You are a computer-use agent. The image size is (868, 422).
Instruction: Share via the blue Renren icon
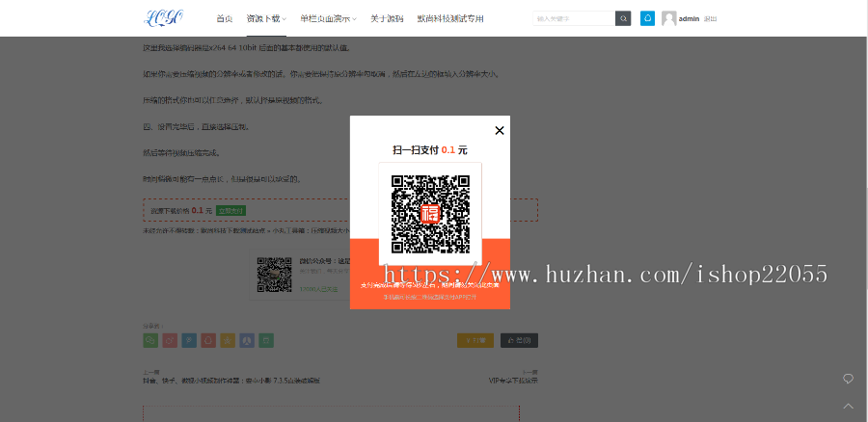tap(247, 341)
